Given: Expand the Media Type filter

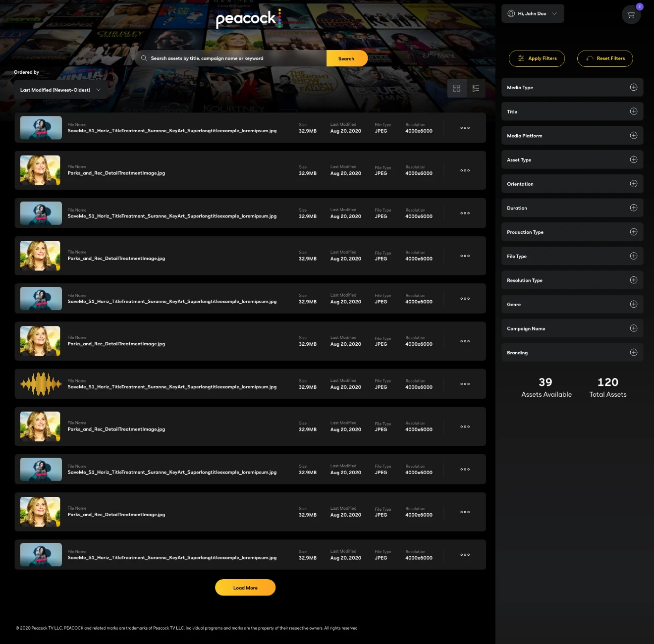Looking at the screenshot, I should pyautogui.click(x=572, y=87).
